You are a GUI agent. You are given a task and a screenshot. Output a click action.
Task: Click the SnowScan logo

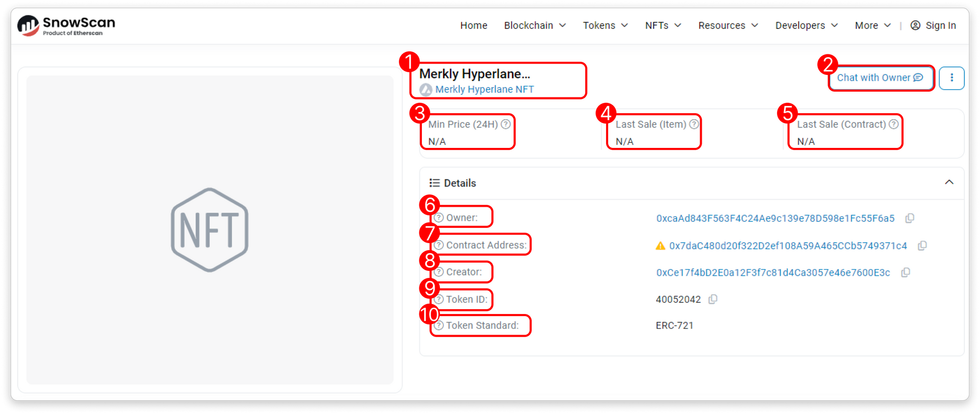(67, 25)
